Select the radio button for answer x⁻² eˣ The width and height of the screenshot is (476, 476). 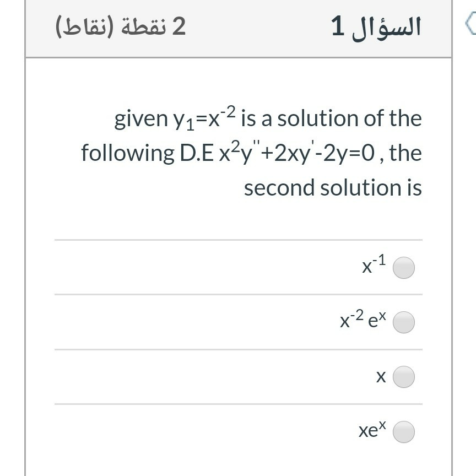(x=404, y=322)
